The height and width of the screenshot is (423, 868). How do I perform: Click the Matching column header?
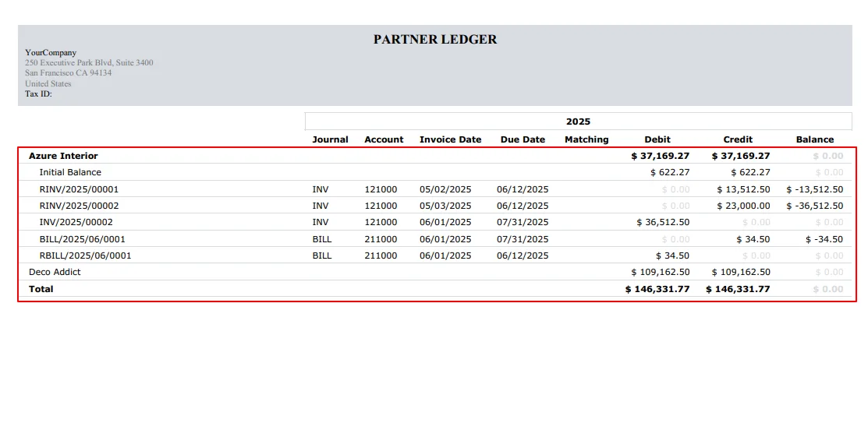[x=586, y=139]
